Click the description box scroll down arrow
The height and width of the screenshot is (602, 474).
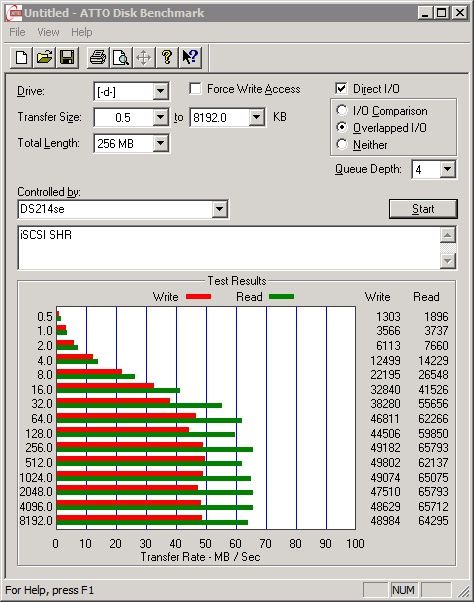pos(448,261)
